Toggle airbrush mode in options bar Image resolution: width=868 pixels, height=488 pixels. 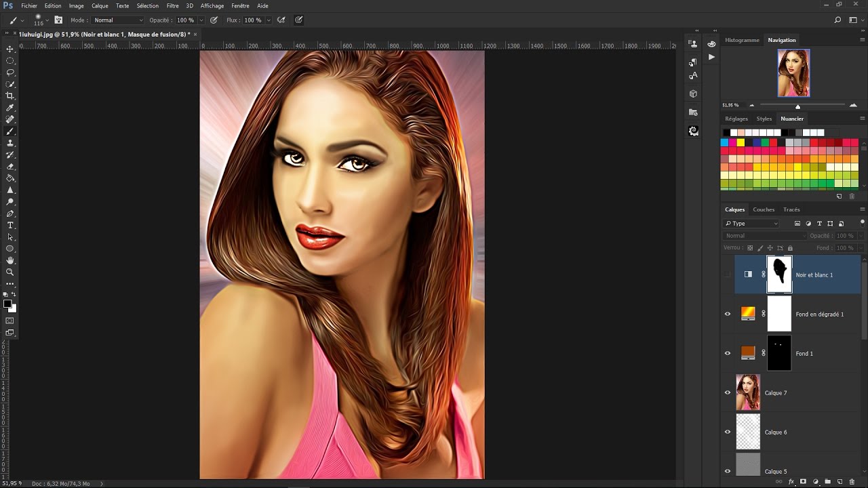click(281, 20)
